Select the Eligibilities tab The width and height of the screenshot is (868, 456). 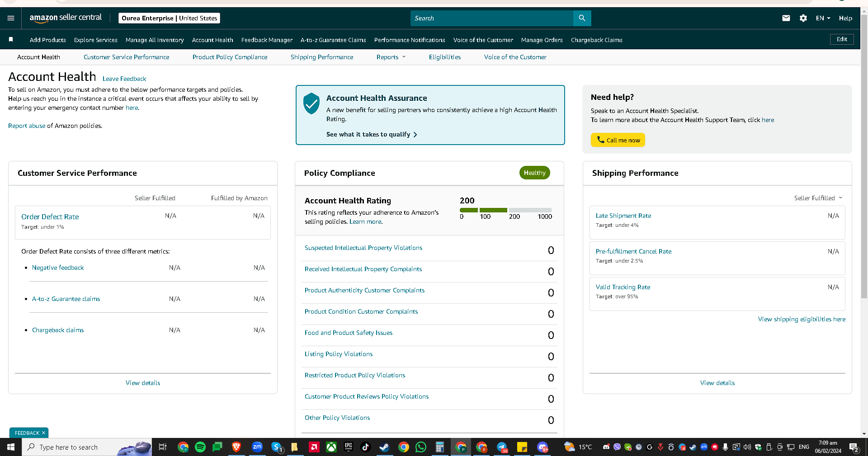[x=445, y=57]
